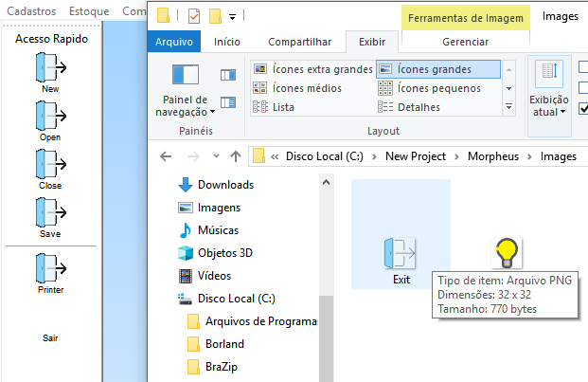Click the folder icon in address bar
588x382 pixels.
click(x=258, y=156)
